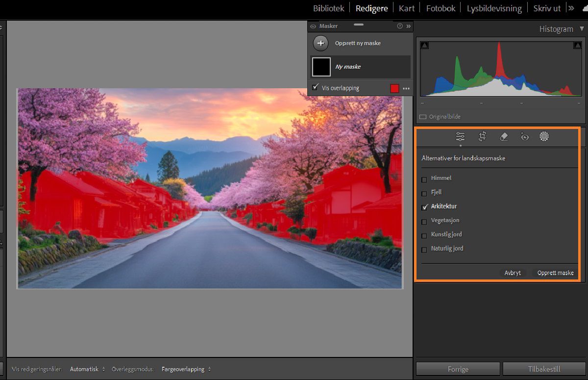This screenshot has height=380, width=588.
Task: Expand more modules with double-arrow at top
Action: (x=571, y=8)
